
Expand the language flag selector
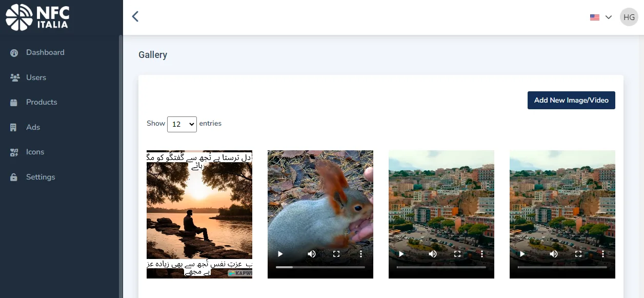pos(601,17)
